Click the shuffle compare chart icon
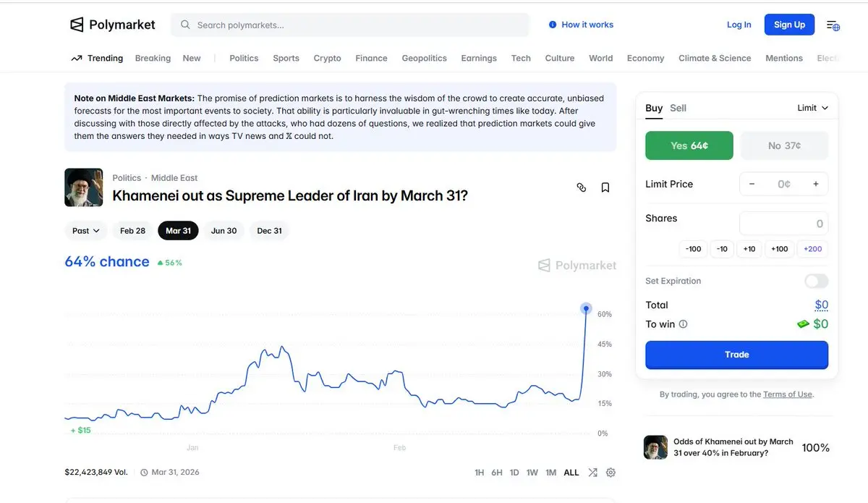Screen dimensions: 868x503 (592, 473)
